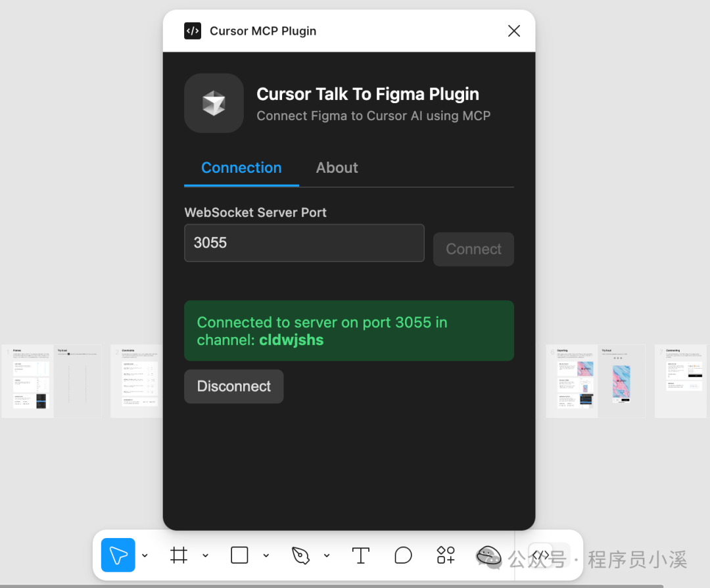Select the Text tool
The width and height of the screenshot is (710, 588).
(x=360, y=555)
